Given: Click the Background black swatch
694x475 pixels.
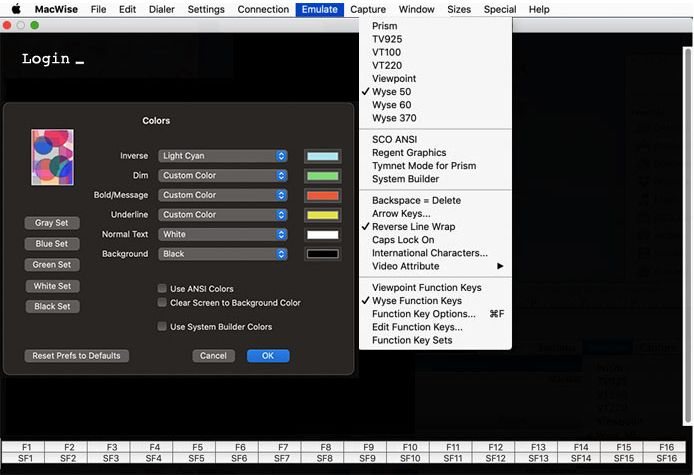Looking at the screenshot, I should 323,254.
